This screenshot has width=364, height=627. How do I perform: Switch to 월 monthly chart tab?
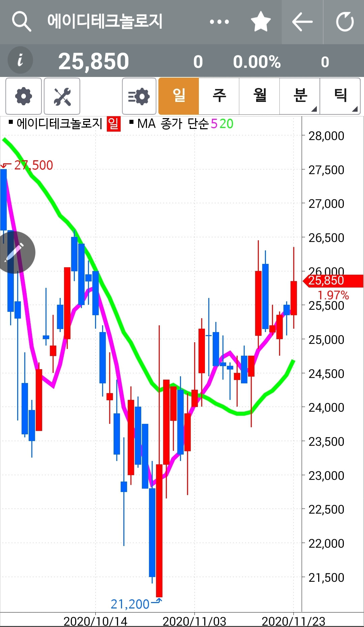pos(260,96)
